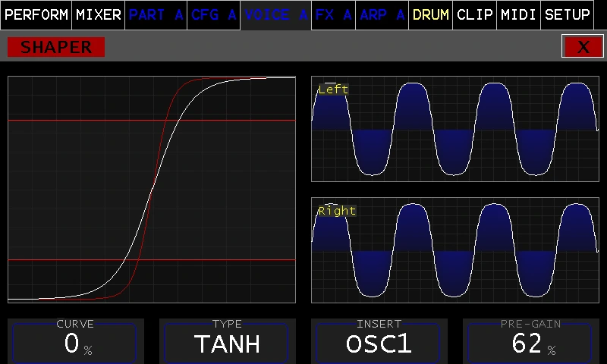Select the CURVE 0% parameter box
607x364 pixels.
[x=76, y=341]
